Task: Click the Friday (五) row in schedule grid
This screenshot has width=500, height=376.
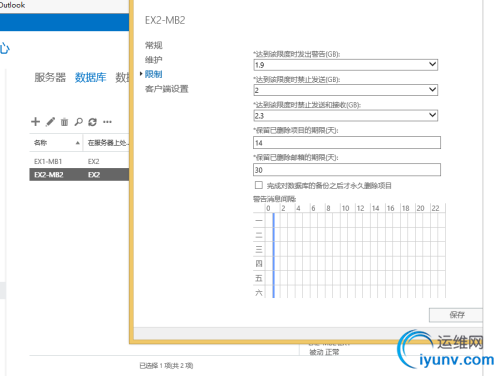Action: coord(349,278)
